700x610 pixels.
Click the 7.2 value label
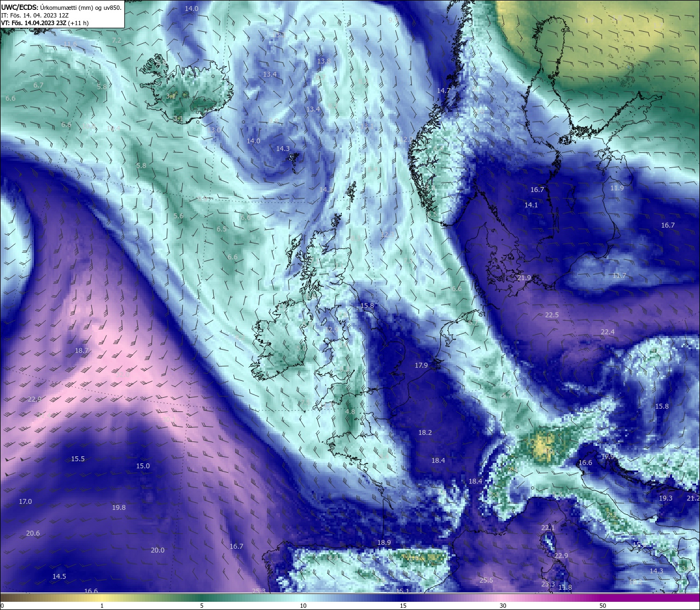(116, 40)
